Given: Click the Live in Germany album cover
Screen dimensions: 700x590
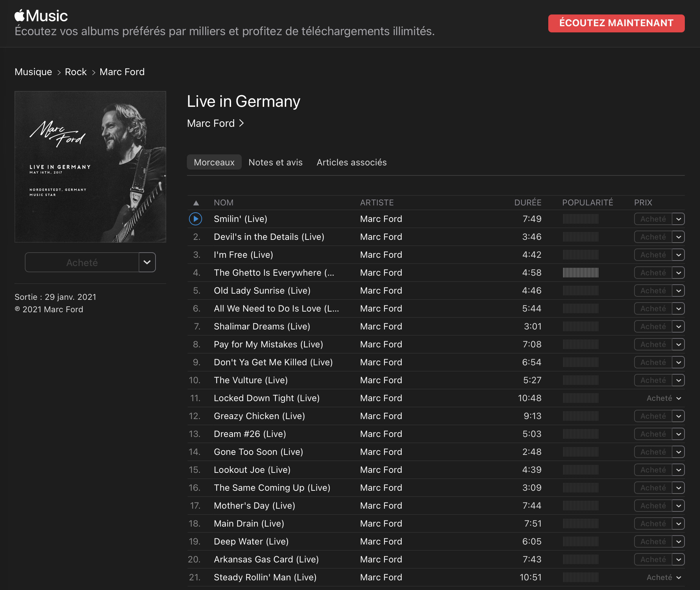Looking at the screenshot, I should coord(90,167).
